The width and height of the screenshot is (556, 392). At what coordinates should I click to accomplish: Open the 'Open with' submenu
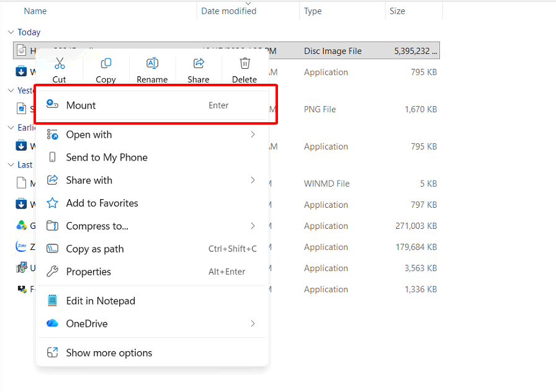152,135
